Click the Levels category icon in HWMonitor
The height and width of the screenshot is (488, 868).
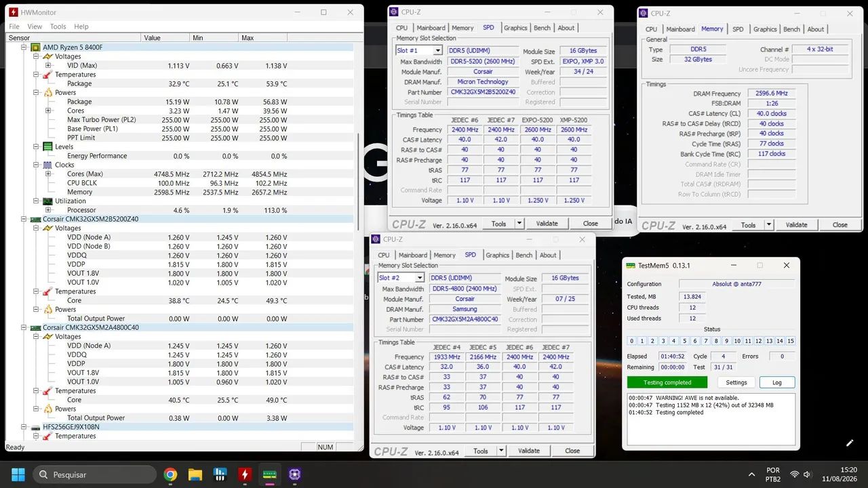[47, 146]
